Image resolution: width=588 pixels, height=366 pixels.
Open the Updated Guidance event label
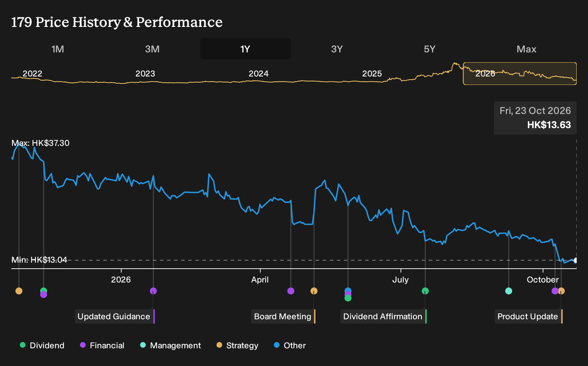pyautogui.click(x=115, y=316)
